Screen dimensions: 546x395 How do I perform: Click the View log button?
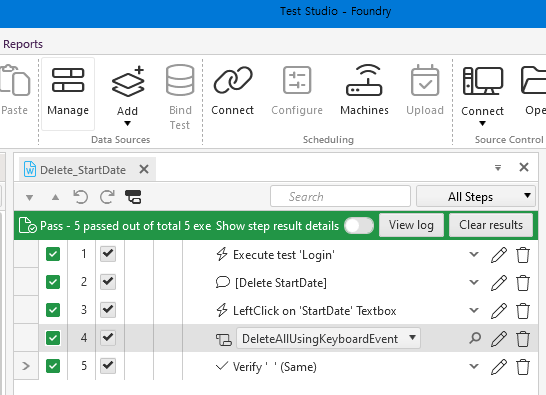tap(411, 225)
